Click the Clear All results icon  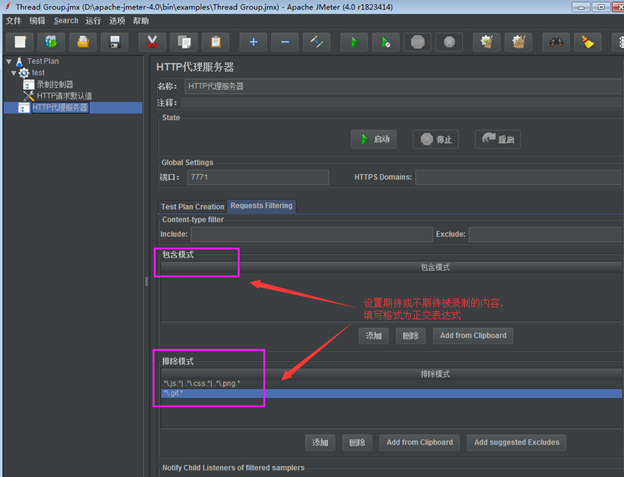tap(519, 42)
